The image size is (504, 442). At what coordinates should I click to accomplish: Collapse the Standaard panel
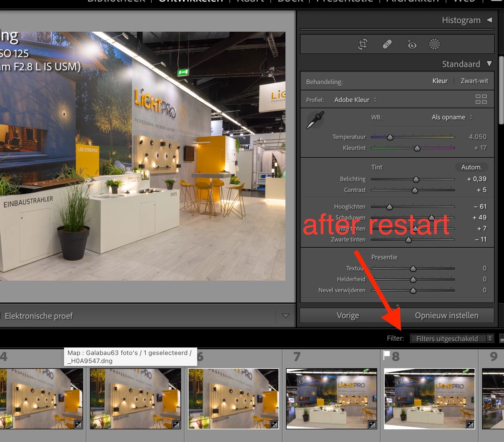click(489, 64)
